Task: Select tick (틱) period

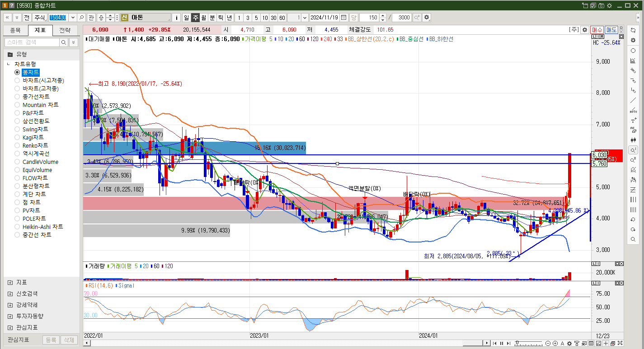Action: pyautogui.click(x=221, y=18)
